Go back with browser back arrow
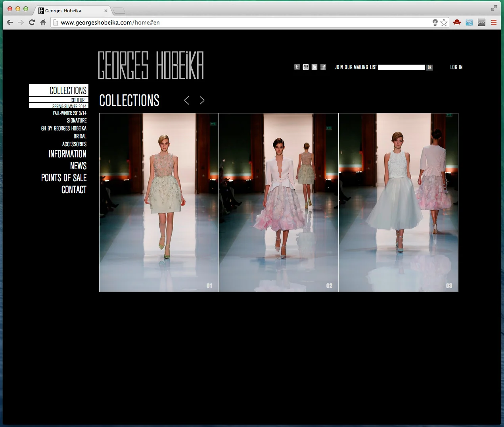Image resolution: width=504 pixels, height=427 pixels. point(10,23)
